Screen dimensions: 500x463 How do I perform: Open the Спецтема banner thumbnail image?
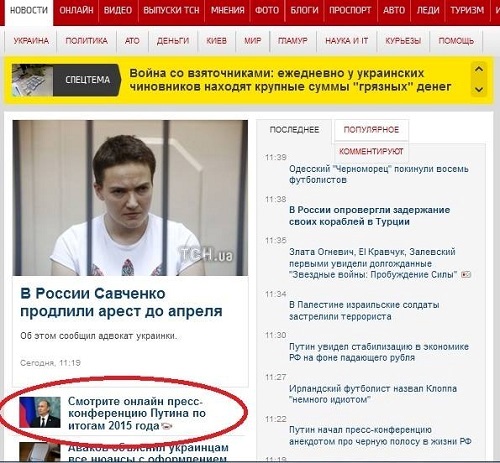pos(32,80)
